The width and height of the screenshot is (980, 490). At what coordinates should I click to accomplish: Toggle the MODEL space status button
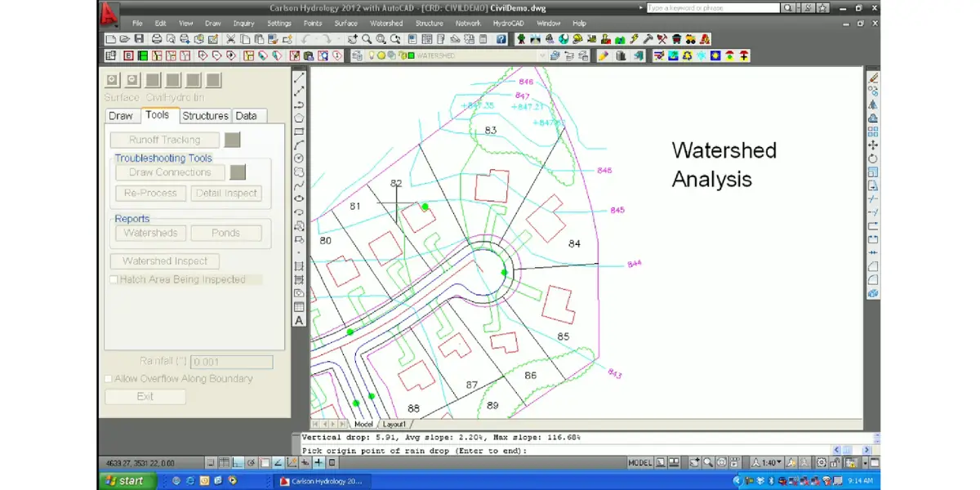point(640,462)
